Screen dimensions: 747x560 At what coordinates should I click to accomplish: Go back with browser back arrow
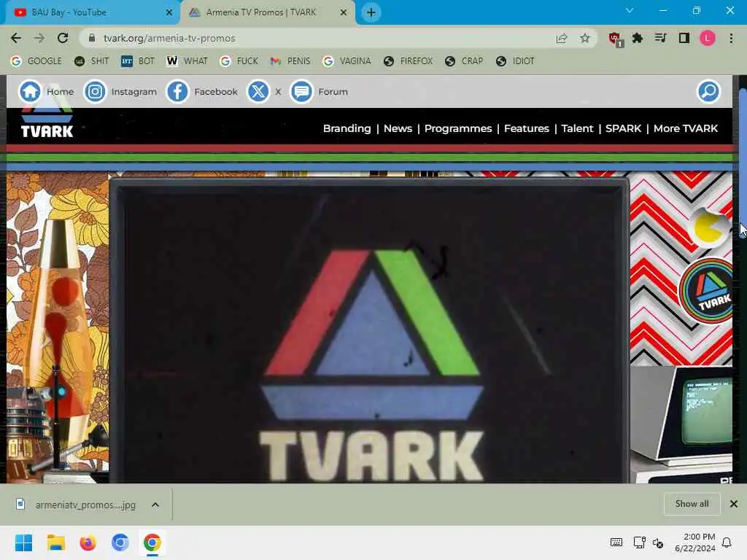[x=16, y=38]
